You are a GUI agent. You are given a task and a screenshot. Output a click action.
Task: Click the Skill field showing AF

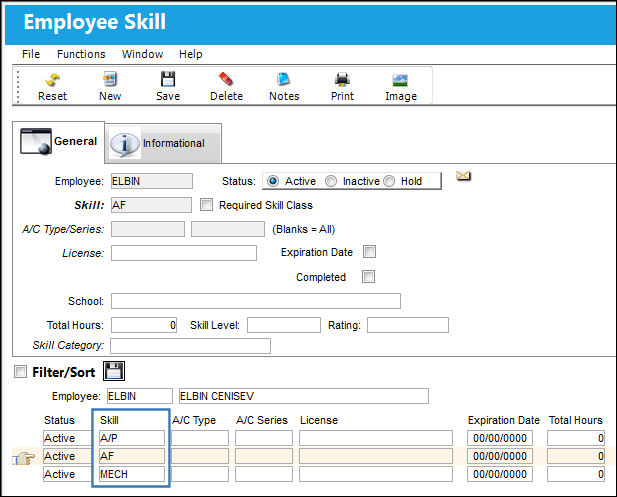[151, 205]
